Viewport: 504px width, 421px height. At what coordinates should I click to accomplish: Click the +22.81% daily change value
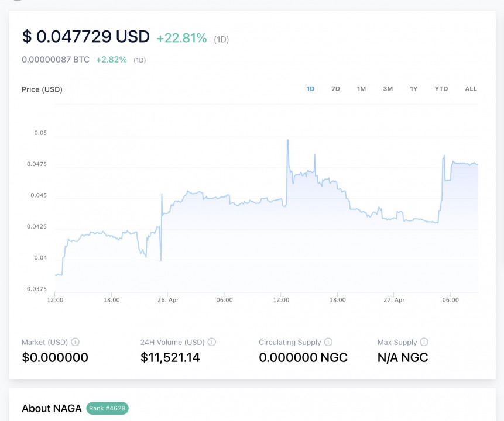click(181, 39)
